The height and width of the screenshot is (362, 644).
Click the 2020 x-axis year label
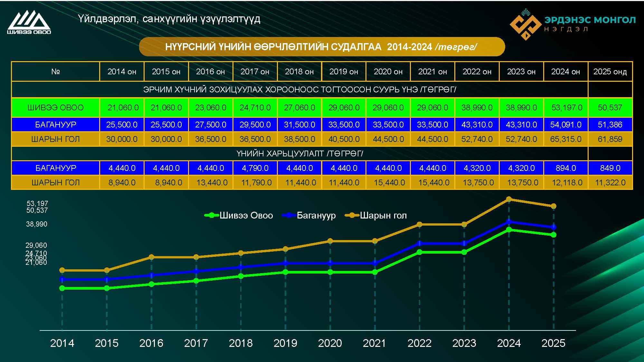tap(330, 343)
